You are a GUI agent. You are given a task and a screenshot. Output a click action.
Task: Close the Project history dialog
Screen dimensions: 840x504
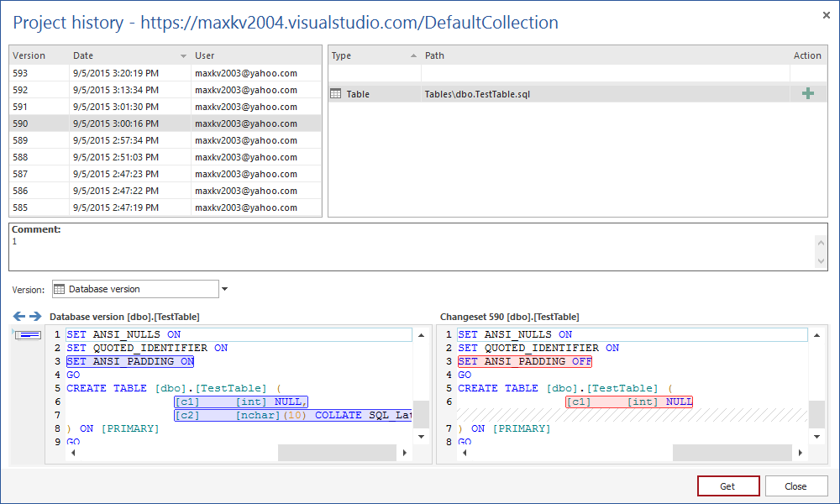[x=826, y=15]
